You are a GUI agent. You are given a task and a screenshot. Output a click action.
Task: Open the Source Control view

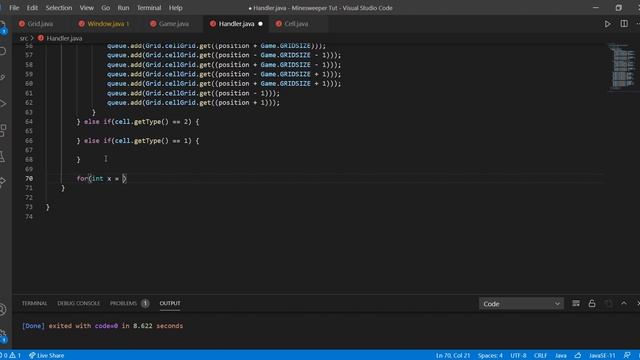pos(3,77)
